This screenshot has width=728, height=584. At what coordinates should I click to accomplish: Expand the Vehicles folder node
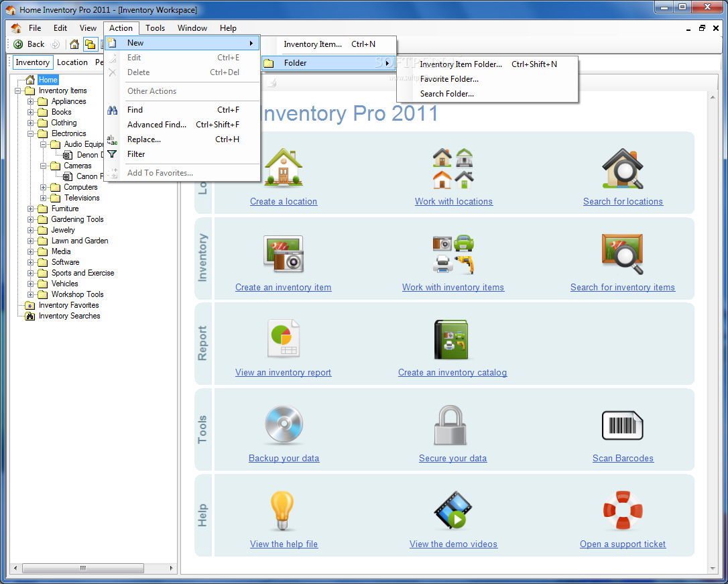click(30, 284)
